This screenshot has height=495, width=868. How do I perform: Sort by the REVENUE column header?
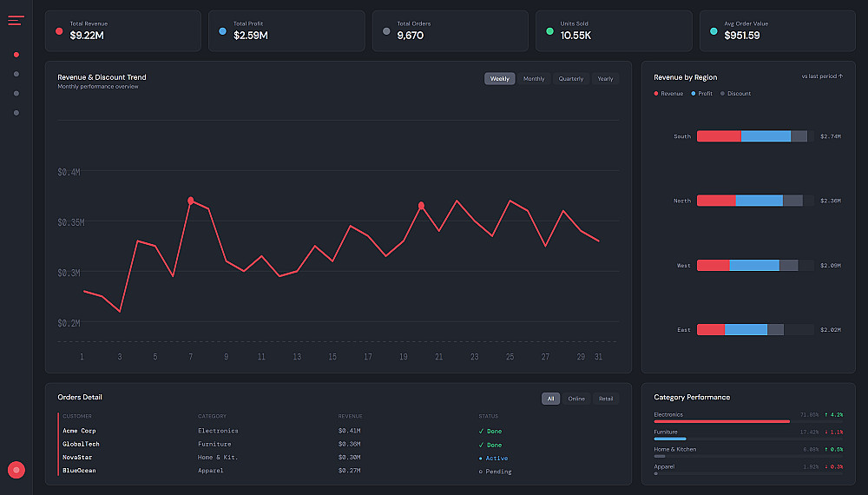350,416
